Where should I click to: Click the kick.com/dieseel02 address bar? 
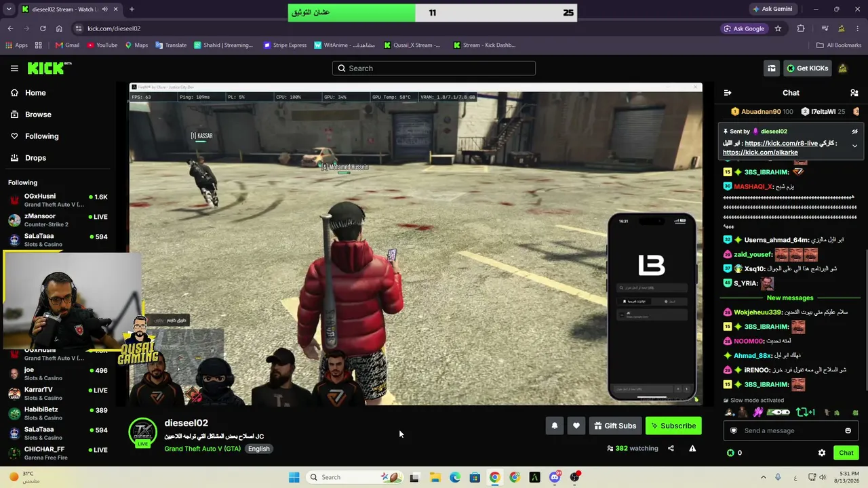393,28
